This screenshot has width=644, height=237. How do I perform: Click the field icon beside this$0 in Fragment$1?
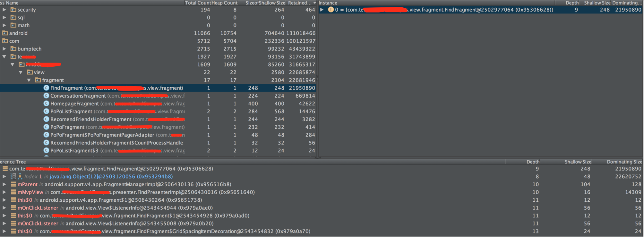[x=13, y=200]
